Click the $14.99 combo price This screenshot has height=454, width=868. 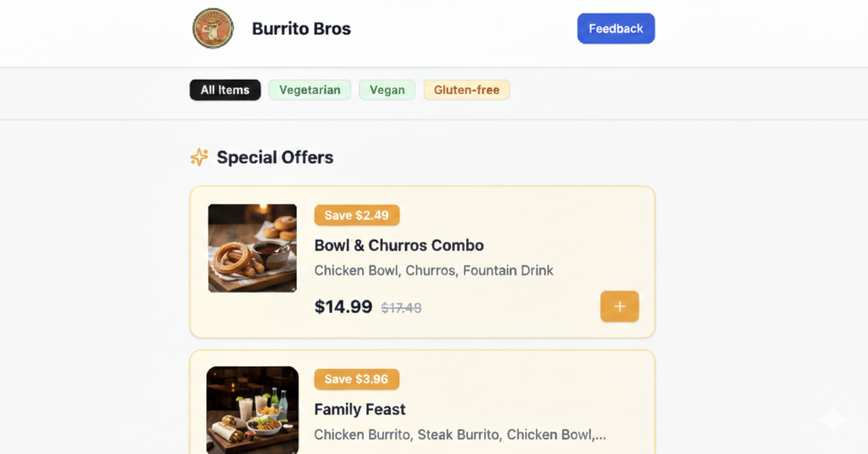pyautogui.click(x=343, y=306)
